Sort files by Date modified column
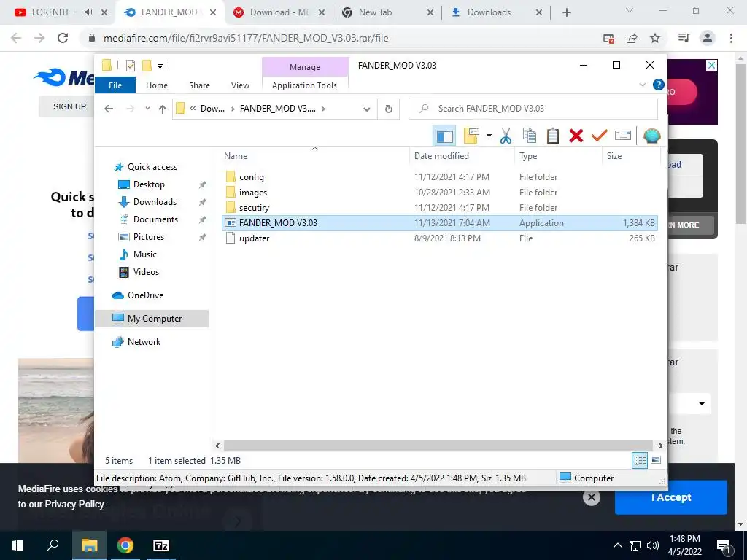This screenshot has height=560, width=747. tap(441, 156)
